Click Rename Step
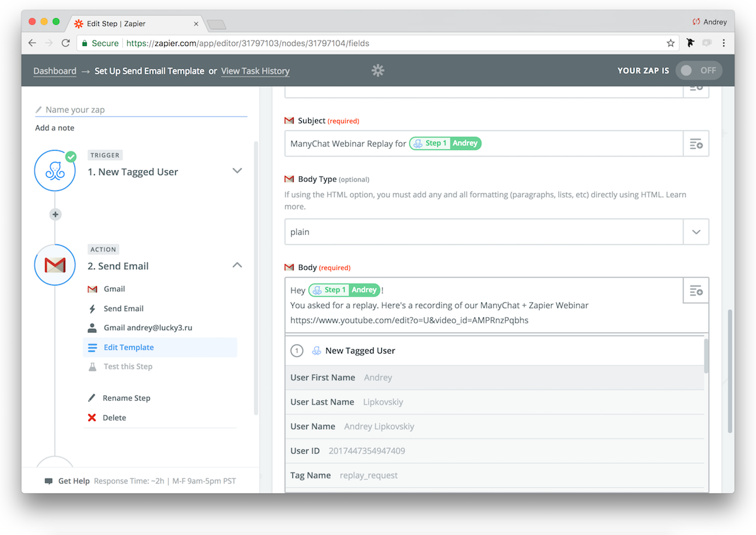This screenshot has height=535, width=756. pos(126,398)
